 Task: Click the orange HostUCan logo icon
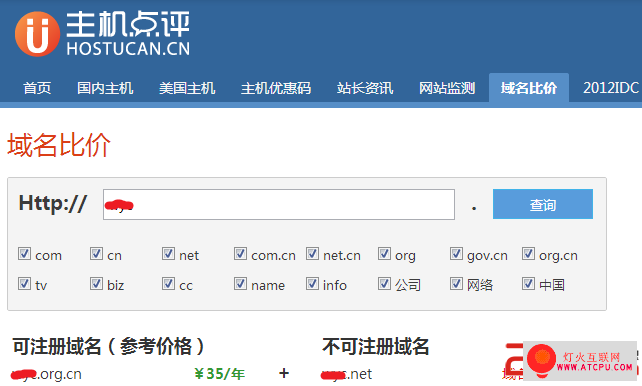coord(37,34)
